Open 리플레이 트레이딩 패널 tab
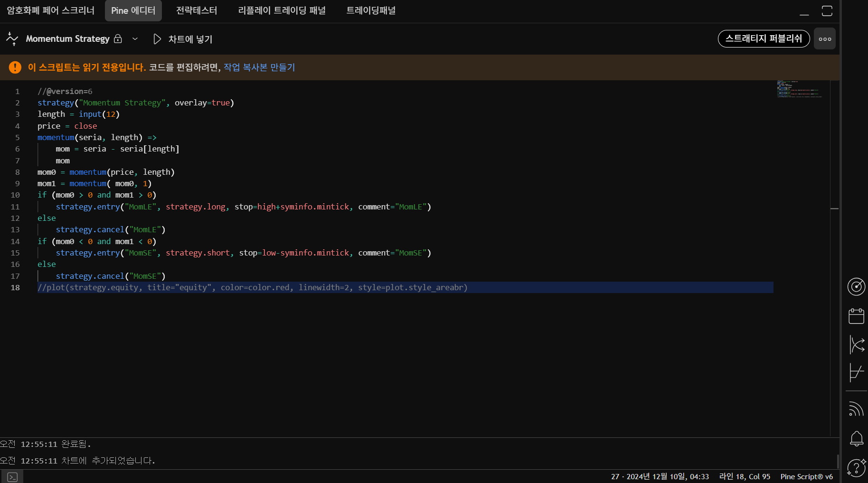868x483 pixels. (x=282, y=10)
